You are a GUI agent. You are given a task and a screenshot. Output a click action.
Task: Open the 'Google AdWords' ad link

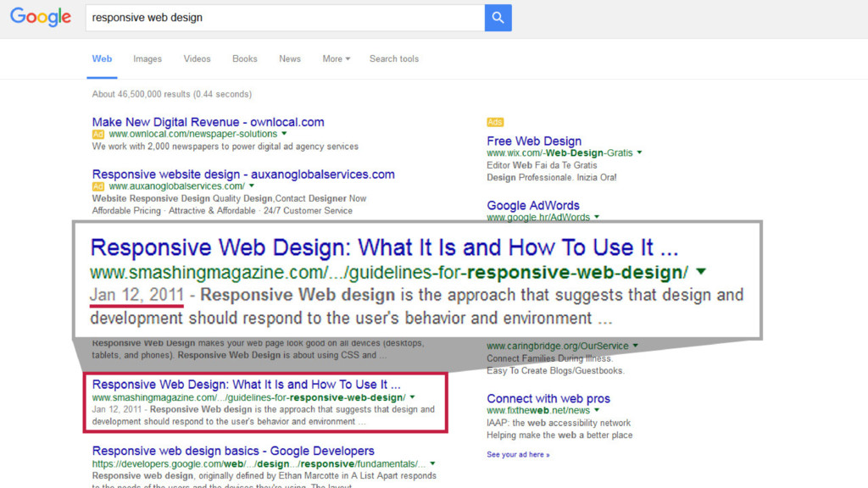[533, 205]
